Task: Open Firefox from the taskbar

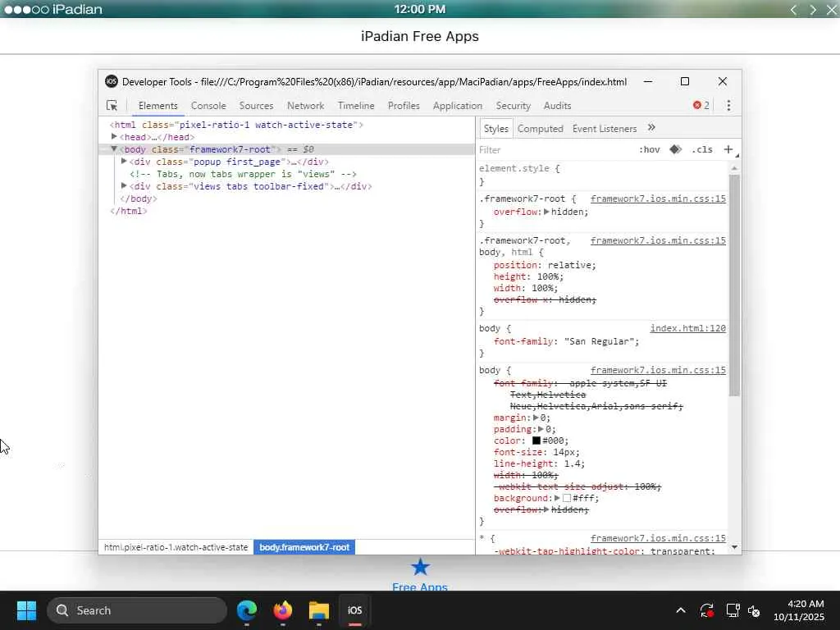Action: (x=283, y=610)
